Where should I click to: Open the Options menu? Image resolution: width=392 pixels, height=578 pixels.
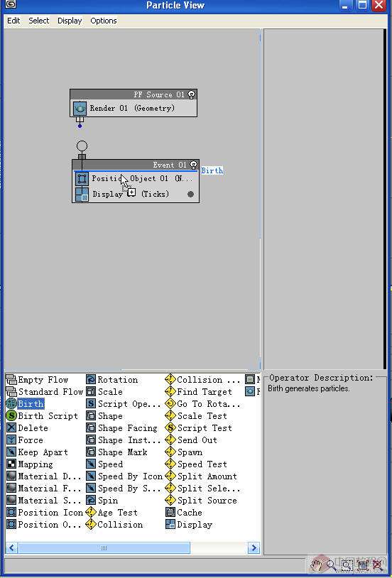tap(104, 21)
